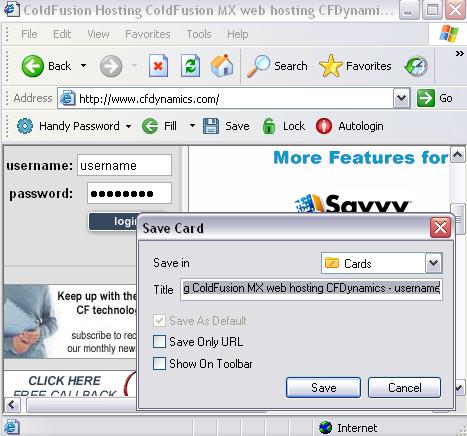Close the Save Card dialog
This screenshot has height=436, width=467.
point(440,228)
